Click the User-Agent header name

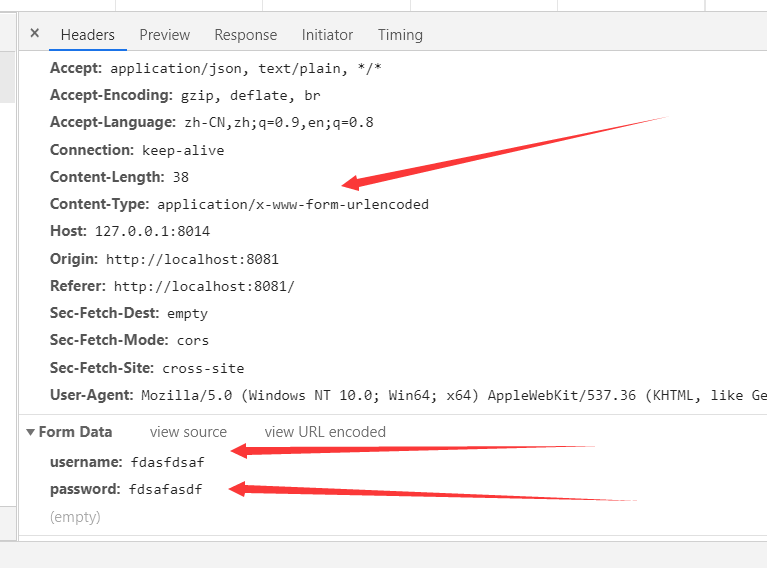click(x=91, y=395)
